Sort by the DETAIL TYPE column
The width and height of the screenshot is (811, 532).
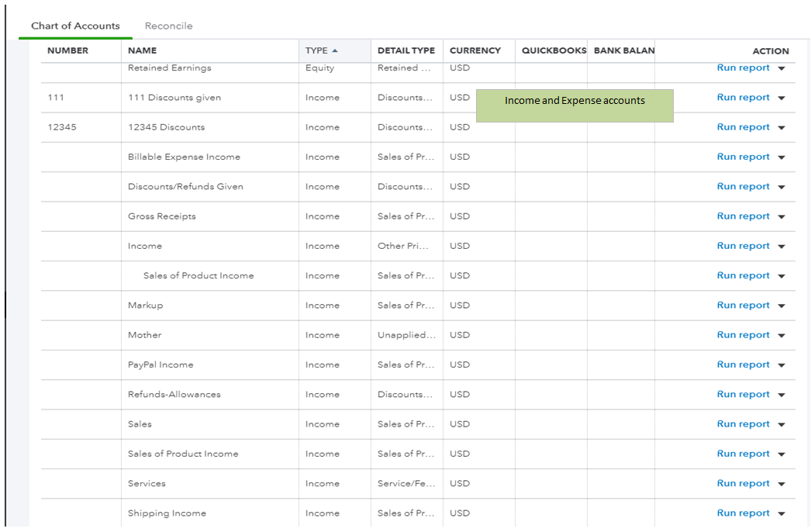pyautogui.click(x=406, y=50)
